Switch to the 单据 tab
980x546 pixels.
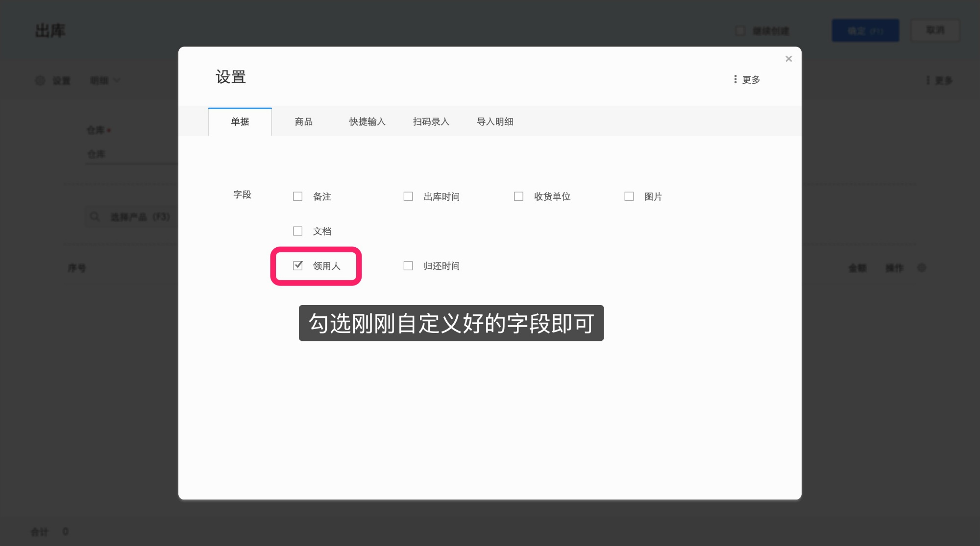tap(240, 121)
